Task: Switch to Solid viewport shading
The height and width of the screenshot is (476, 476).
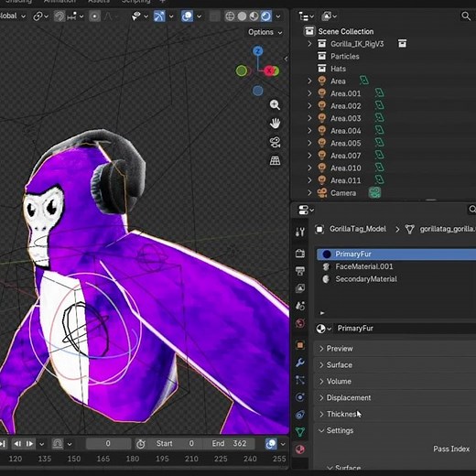Action: tap(242, 16)
